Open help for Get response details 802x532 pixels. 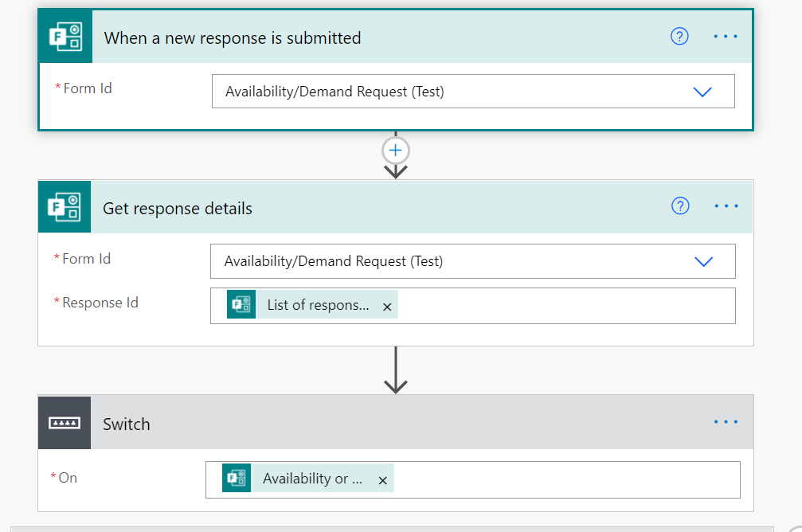pyautogui.click(x=679, y=205)
